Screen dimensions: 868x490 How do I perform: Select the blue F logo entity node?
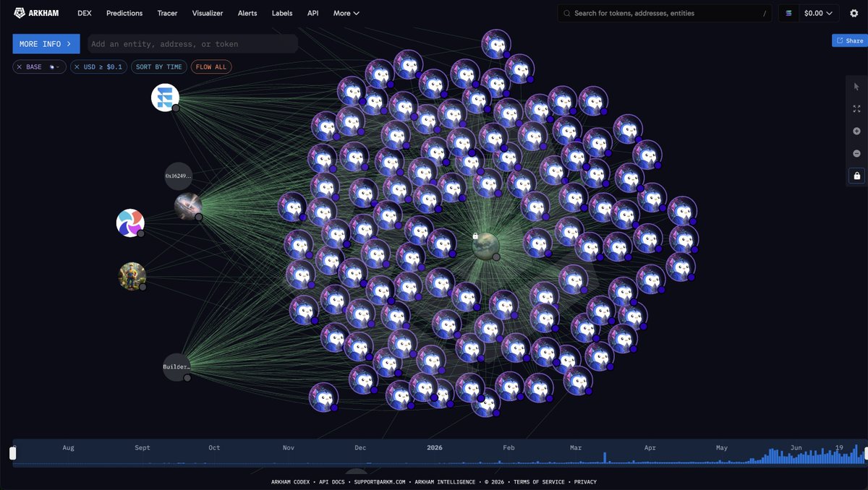[x=165, y=98]
